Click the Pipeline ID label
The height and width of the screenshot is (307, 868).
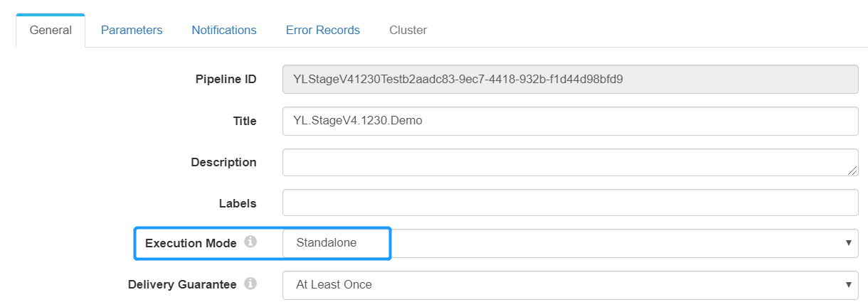coord(226,80)
